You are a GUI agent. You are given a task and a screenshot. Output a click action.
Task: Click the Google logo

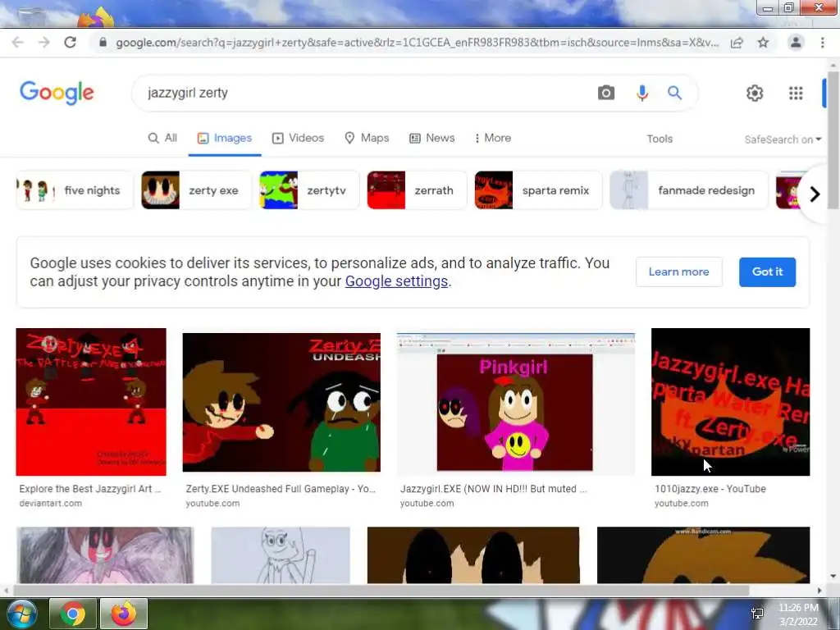[57, 93]
